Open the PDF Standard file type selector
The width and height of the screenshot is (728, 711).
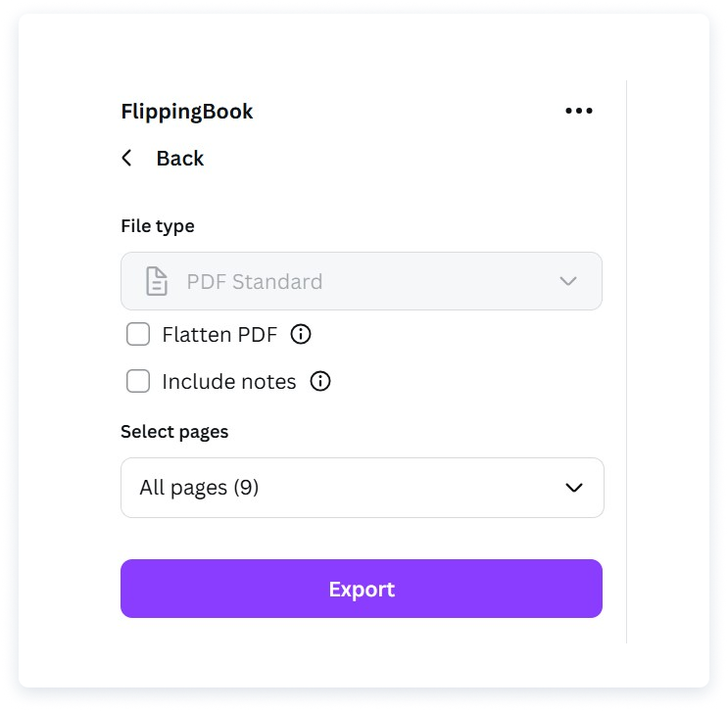point(362,281)
